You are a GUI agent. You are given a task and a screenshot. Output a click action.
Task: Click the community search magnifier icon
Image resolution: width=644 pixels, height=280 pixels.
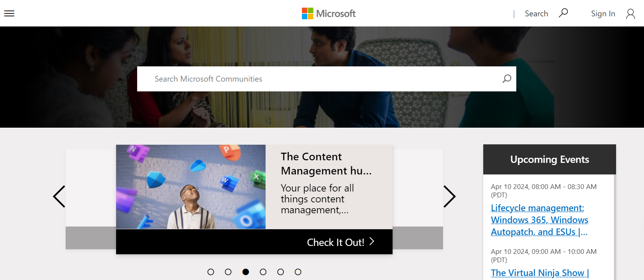point(507,79)
